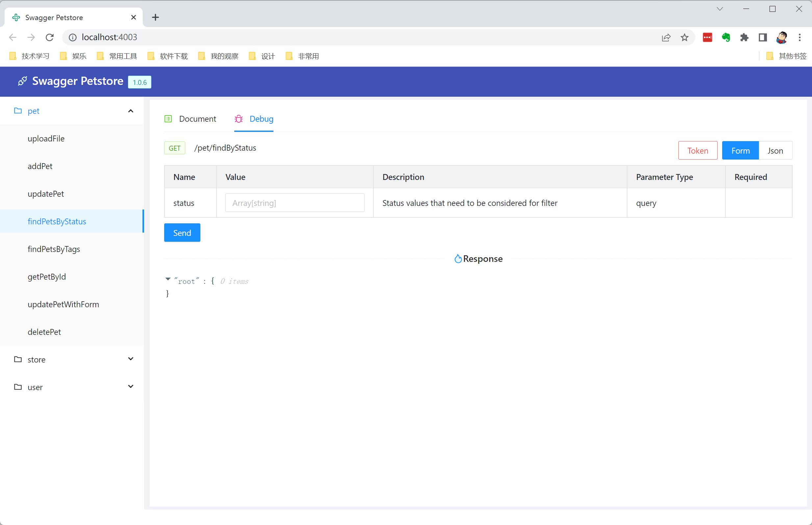Image resolution: width=812 pixels, height=525 pixels.
Task: Open the Chrome three-dot menu
Action: click(x=799, y=37)
